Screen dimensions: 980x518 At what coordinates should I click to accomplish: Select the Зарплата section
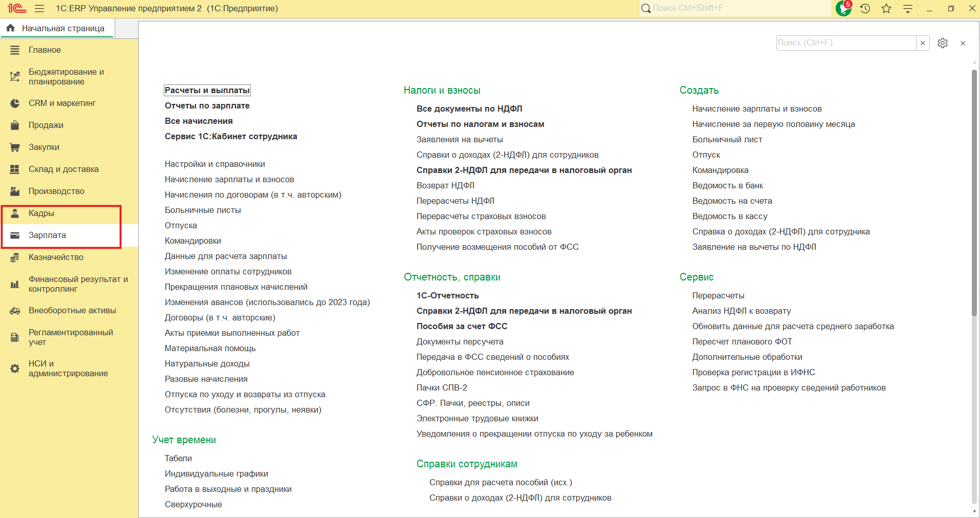tap(69, 235)
